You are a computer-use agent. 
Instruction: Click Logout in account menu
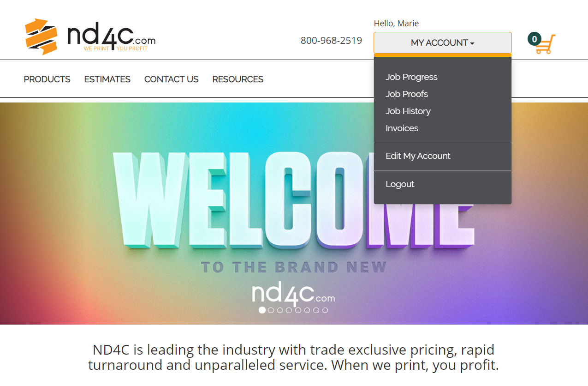pyautogui.click(x=400, y=184)
